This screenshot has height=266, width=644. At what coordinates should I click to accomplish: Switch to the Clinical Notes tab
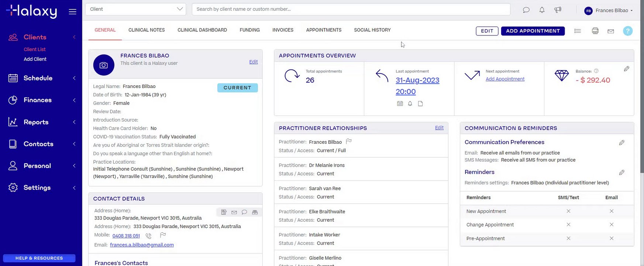147,30
